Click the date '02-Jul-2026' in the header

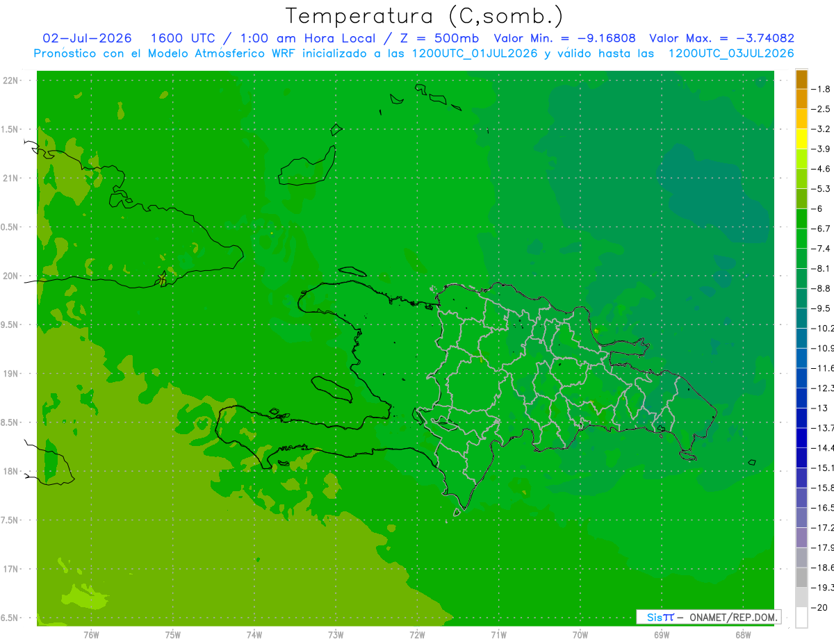click(x=88, y=38)
